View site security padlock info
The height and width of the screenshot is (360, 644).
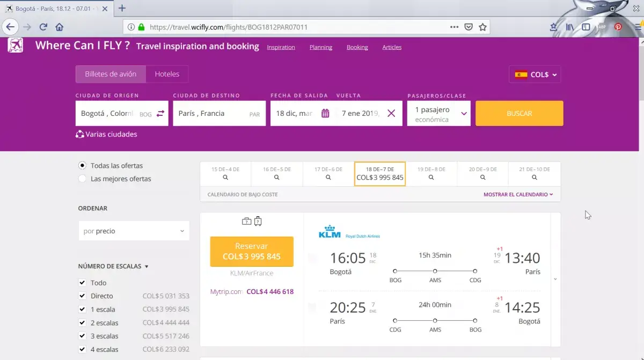click(x=142, y=27)
